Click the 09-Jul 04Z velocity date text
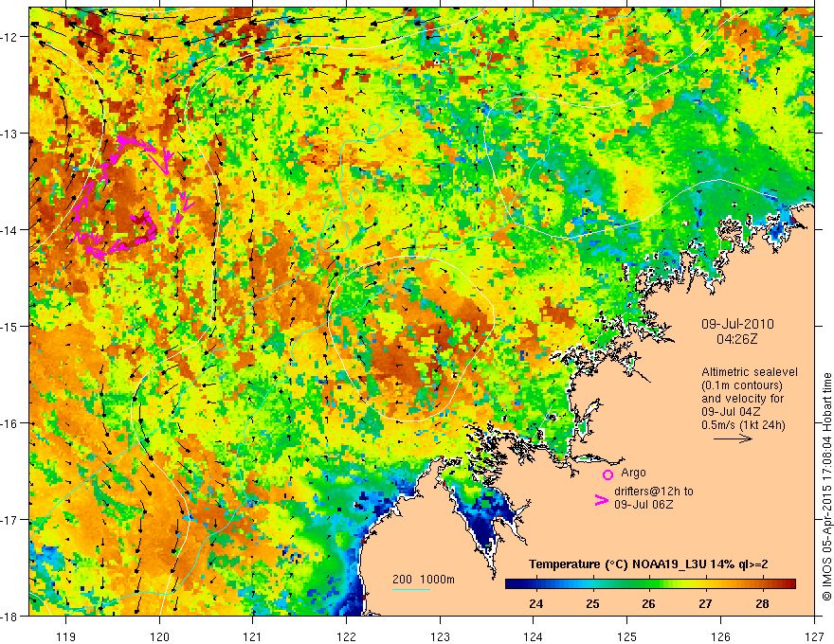This screenshot has height=644, width=834. point(731,412)
